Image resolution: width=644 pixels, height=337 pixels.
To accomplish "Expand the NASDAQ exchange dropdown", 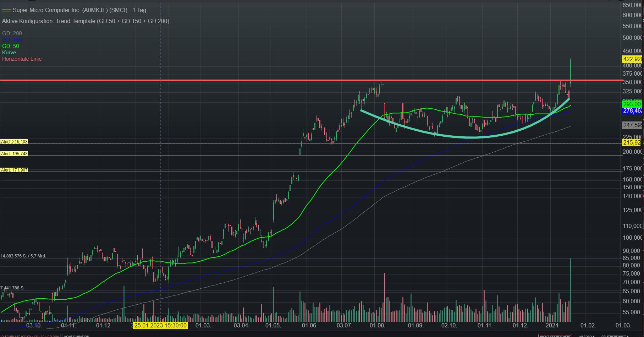I will point(587,336).
